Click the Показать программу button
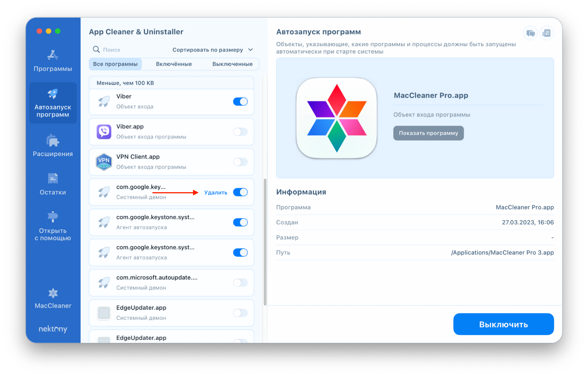 [428, 133]
